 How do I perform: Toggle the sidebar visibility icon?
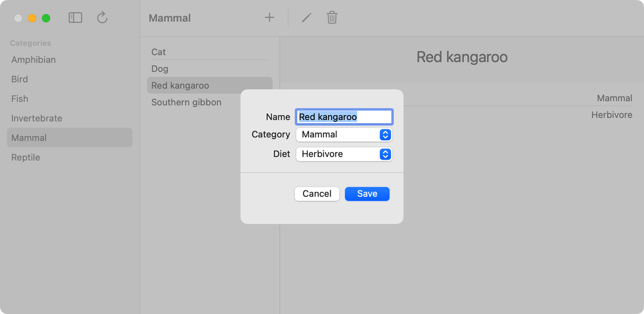[75, 18]
